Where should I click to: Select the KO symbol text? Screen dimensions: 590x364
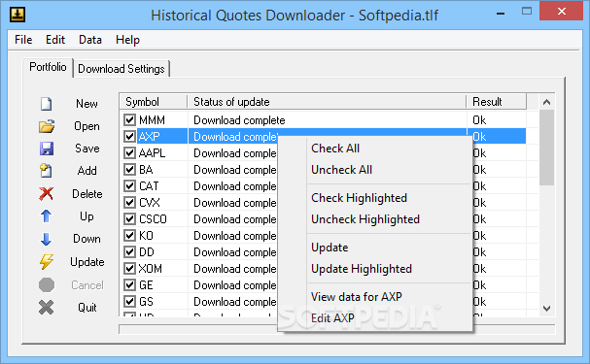coord(146,236)
